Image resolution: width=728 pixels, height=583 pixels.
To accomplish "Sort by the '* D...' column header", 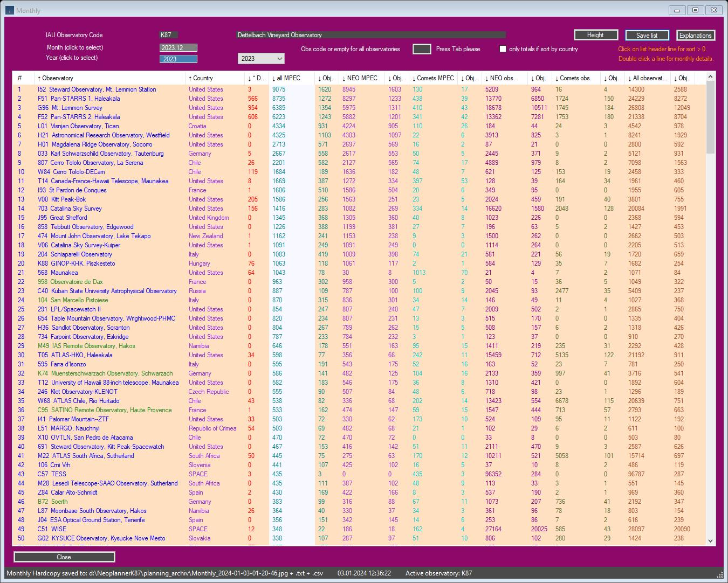I will click(257, 78).
